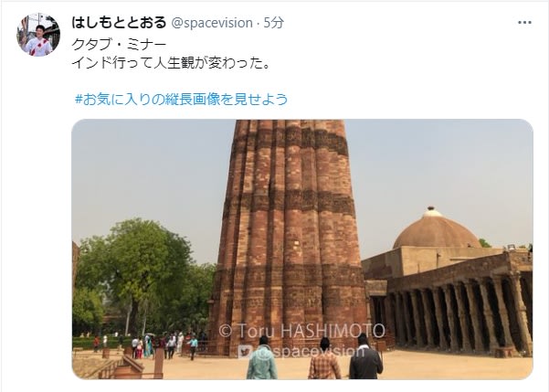Click the man in checkered shirt

(x=324, y=359)
